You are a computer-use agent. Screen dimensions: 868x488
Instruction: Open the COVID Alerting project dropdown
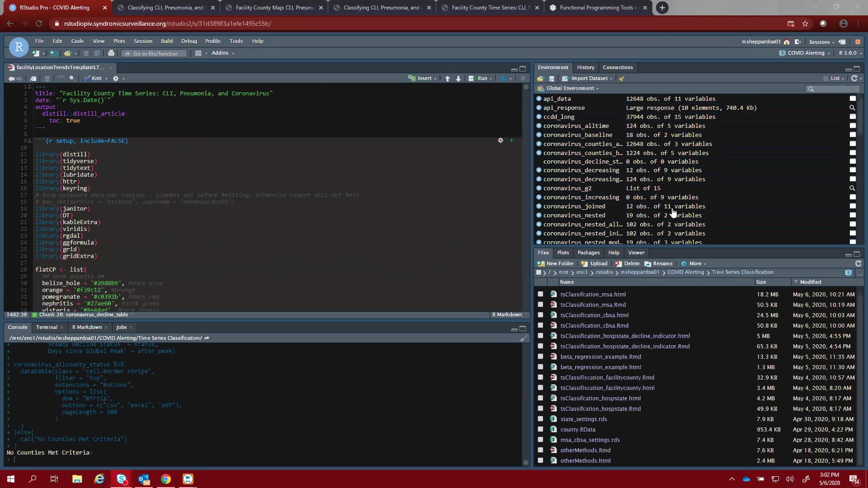pos(805,53)
